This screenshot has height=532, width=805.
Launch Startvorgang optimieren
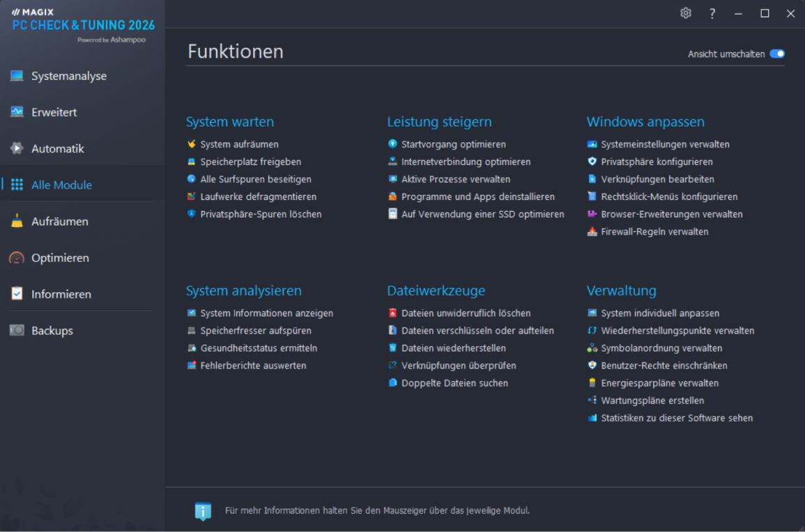tap(453, 144)
